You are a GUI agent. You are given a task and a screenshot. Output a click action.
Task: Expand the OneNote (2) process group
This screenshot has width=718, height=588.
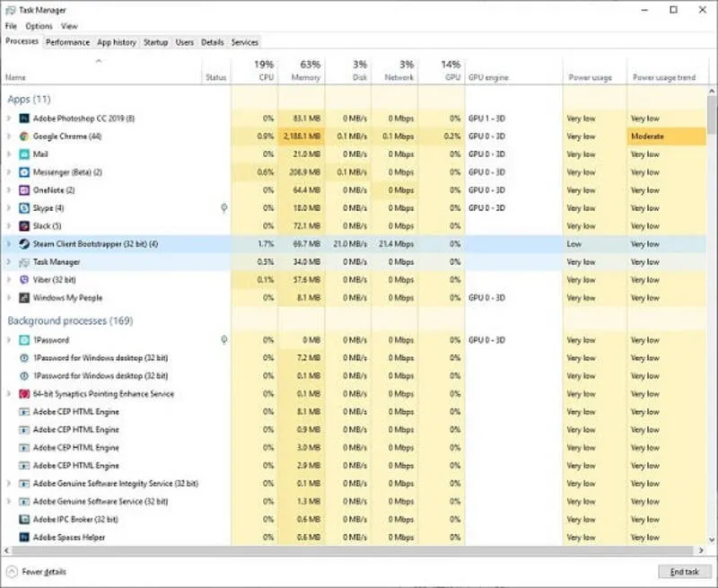[9, 190]
